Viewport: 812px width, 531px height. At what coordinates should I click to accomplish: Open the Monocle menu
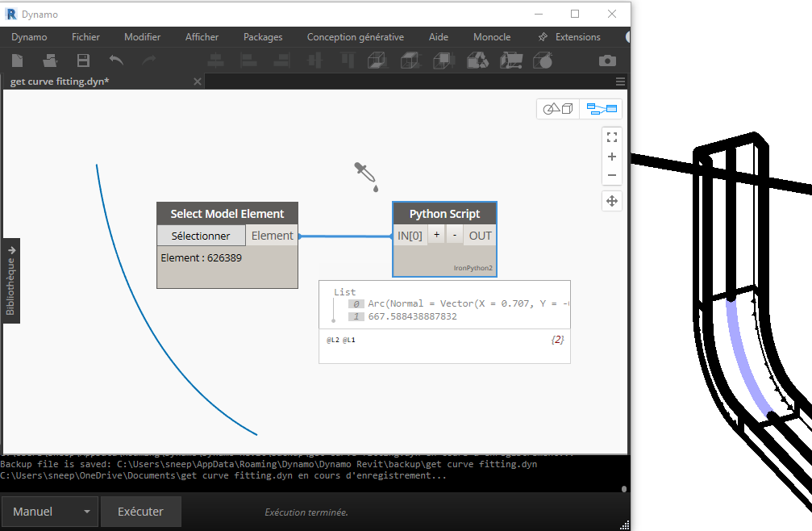coord(492,37)
